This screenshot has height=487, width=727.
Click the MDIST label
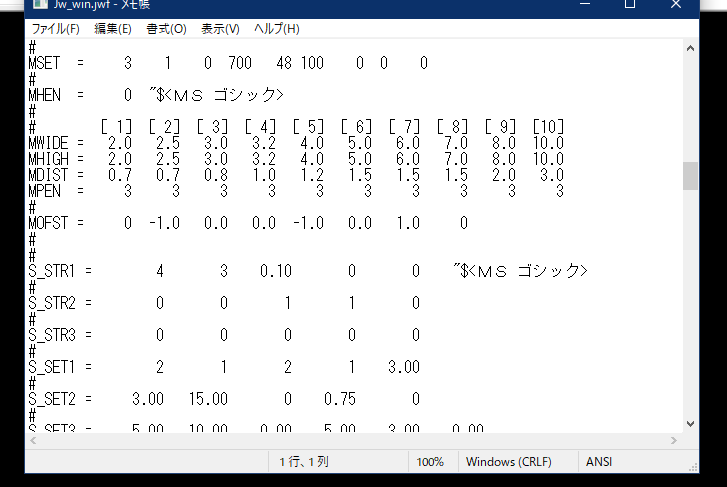click(x=48, y=175)
